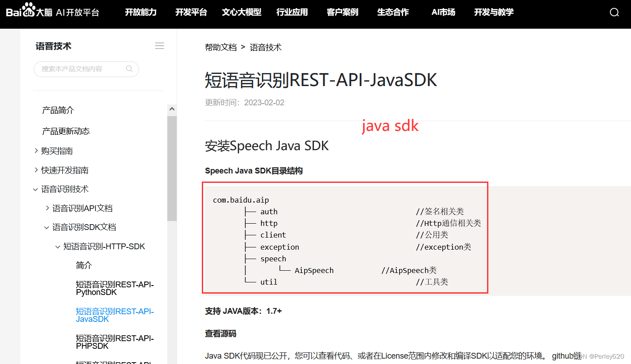Select 快速开发指南 sidebar entry
The height and width of the screenshot is (364, 631).
65,170
